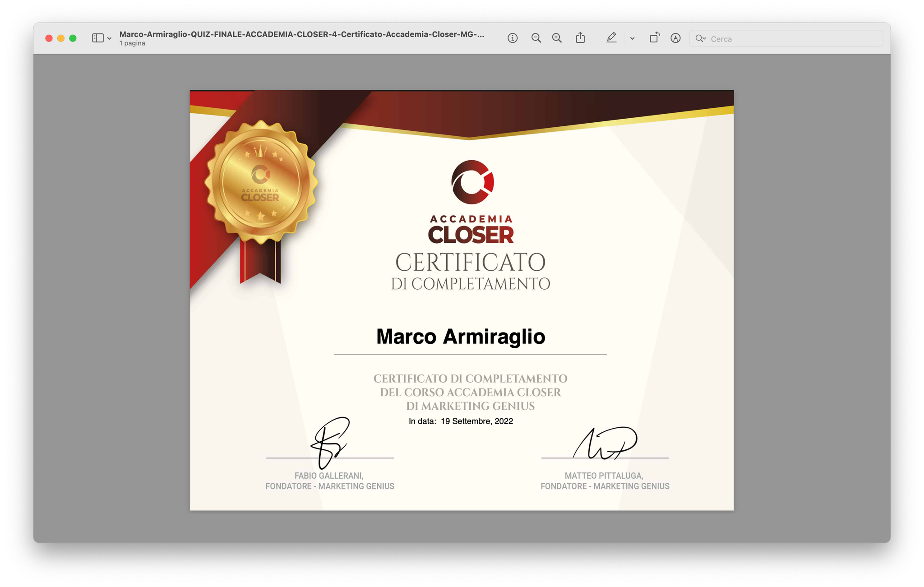The height and width of the screenshot is (587, 924).
Task: Enter full screen with green button
Action: [x=73, y=38]
